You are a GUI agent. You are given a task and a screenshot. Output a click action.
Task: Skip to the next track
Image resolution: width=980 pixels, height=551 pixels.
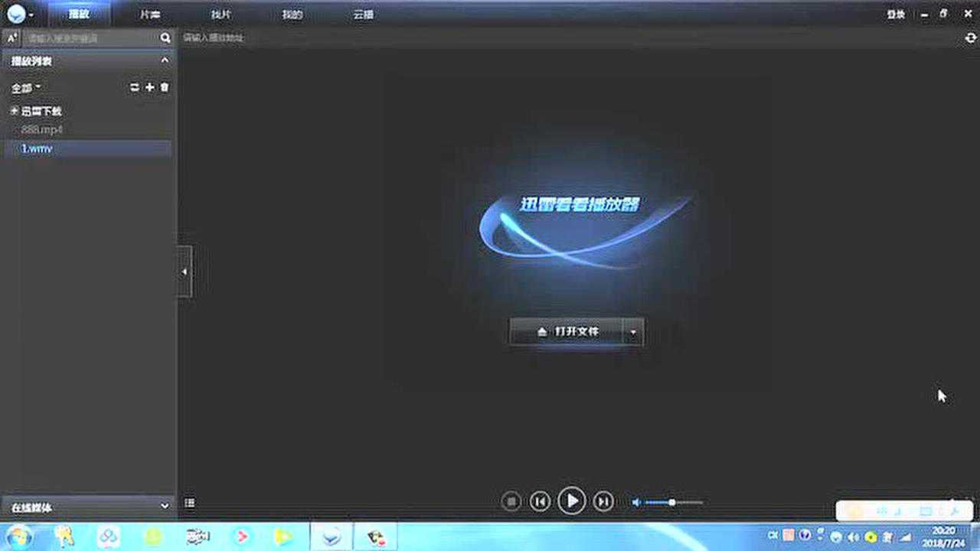click(x=604, y=501)
